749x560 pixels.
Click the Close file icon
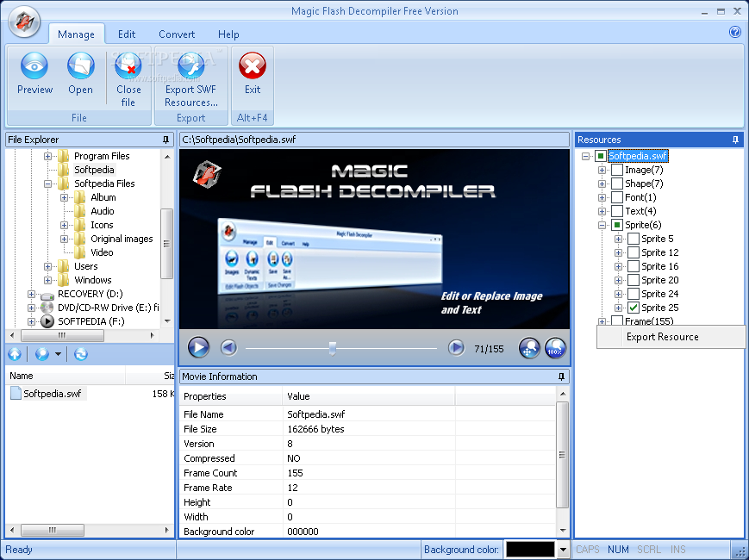[128, 65]
